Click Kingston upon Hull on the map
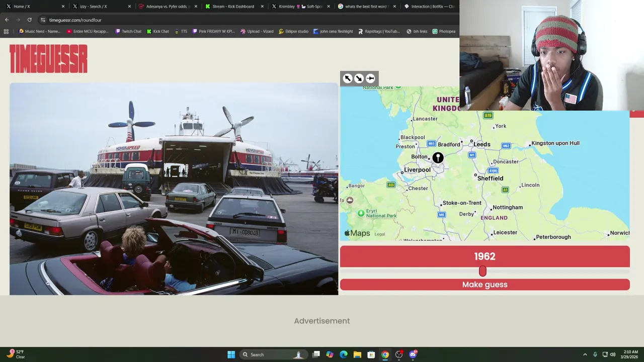The width and height of the screenshot is (644, 362). coord(555,143)
